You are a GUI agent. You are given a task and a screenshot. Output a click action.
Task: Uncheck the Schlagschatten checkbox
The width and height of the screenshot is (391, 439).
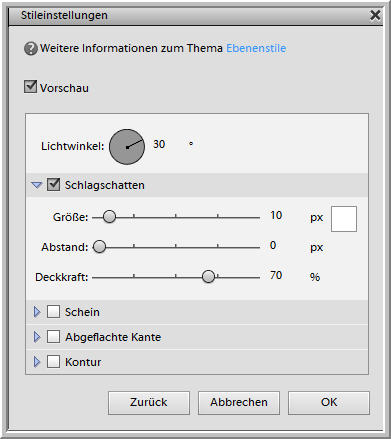[53, 184]
